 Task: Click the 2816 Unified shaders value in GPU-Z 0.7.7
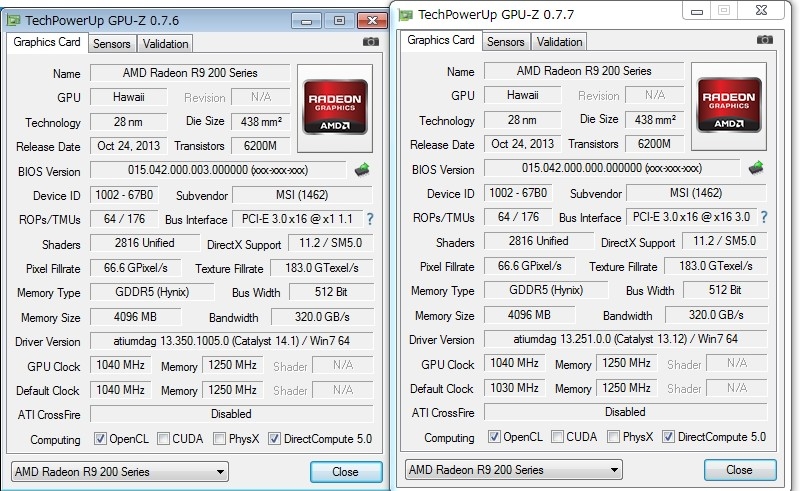(539, 241)
